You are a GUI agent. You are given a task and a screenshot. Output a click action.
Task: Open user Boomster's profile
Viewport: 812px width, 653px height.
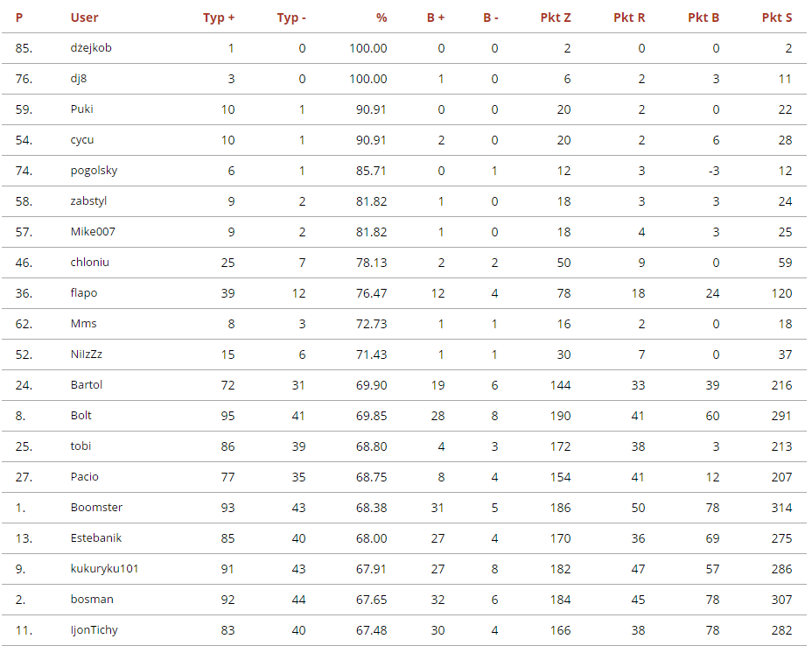coord(96,508)
